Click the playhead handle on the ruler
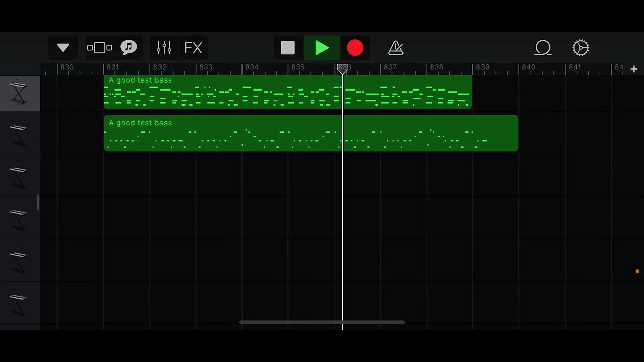 click(x=342, y=69)
